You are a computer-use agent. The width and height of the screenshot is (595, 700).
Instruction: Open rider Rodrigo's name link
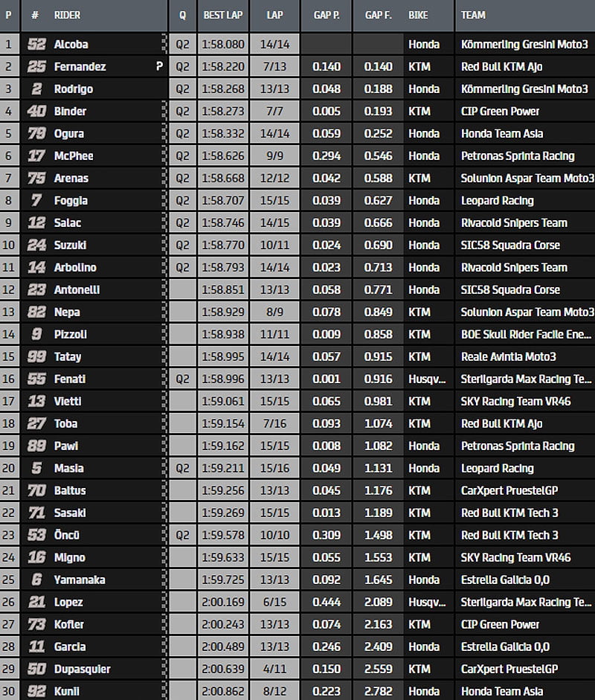(73, 89)
